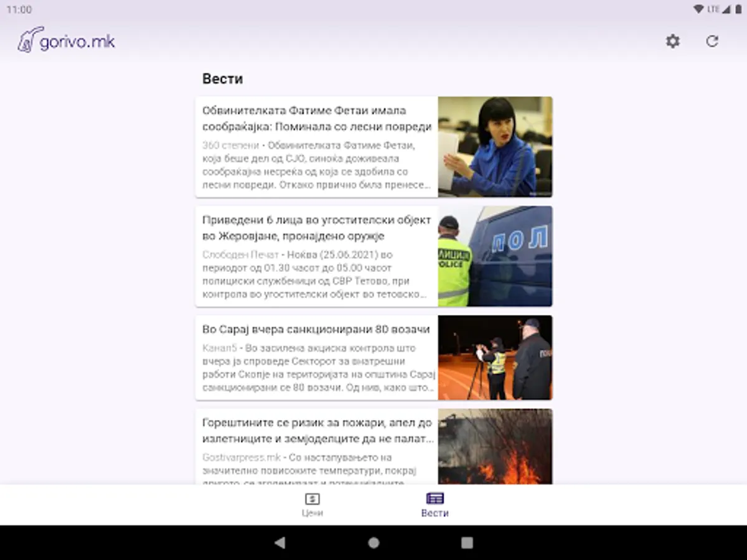Screen dimensions: 747x560
Task: Tap the Вести newspaper icon
Action: pyautogui.click(x=435, y=498)
